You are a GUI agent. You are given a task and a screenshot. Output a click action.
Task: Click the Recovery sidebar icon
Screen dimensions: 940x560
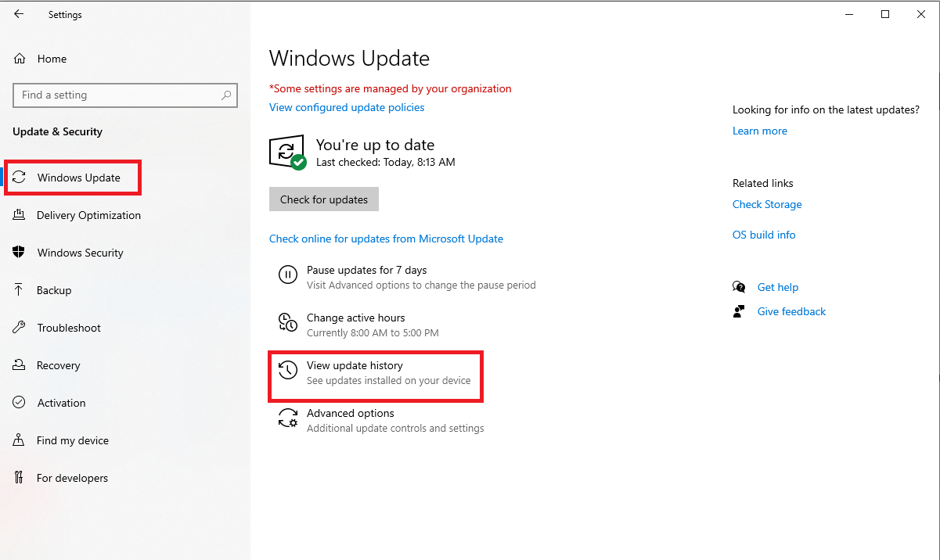(x=20, y=365)
